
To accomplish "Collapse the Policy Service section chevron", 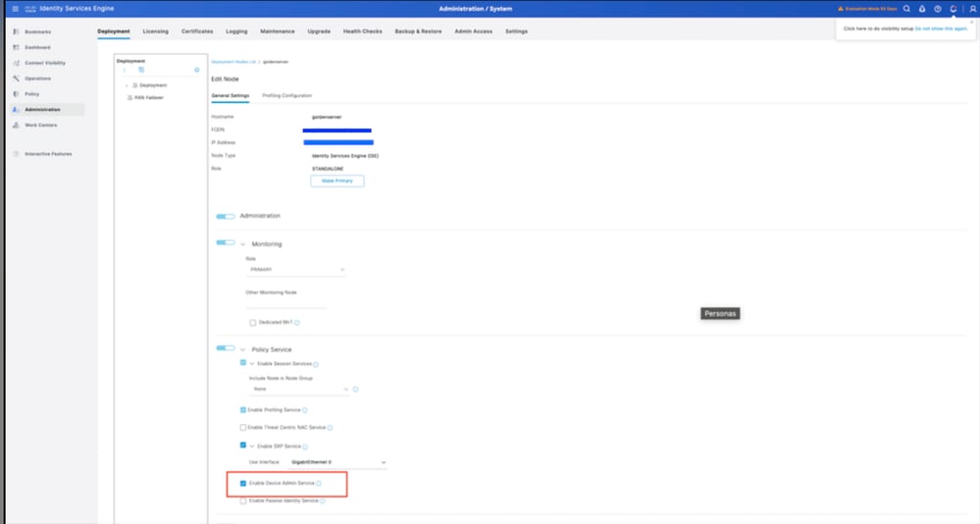I will pyautogui.click(x=243, y=349).
